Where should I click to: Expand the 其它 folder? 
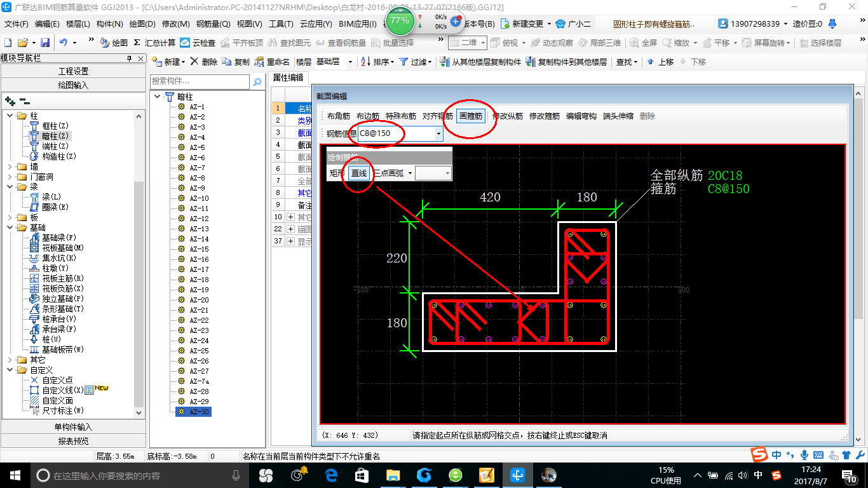10,360
